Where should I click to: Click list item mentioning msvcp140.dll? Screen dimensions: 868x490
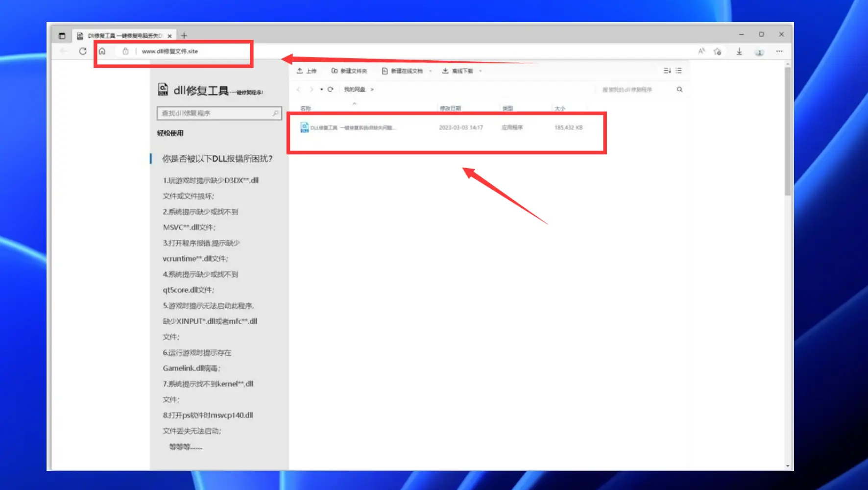(x=208, y=423)
